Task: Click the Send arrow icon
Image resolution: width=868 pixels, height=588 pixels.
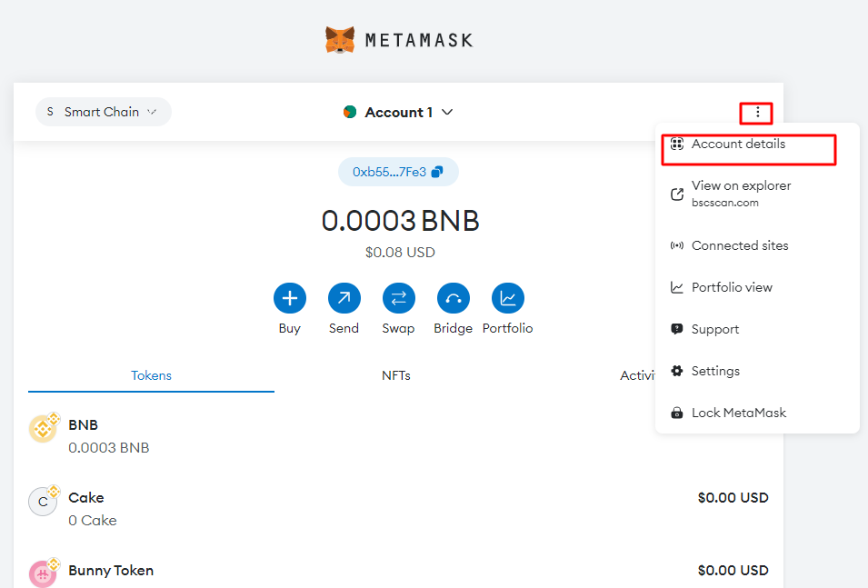Action: pos(344,298)
